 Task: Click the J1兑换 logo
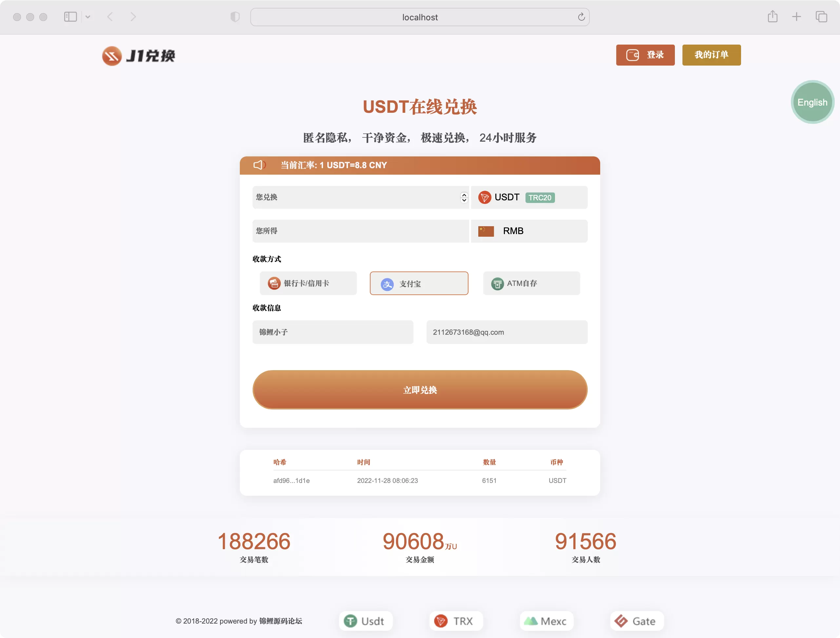139,55
